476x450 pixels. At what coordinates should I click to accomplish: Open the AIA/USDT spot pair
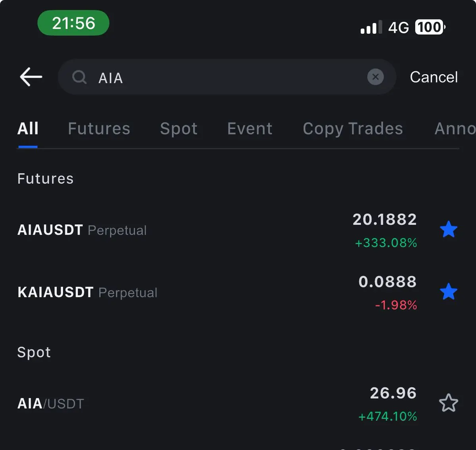(x=51, y=404)
